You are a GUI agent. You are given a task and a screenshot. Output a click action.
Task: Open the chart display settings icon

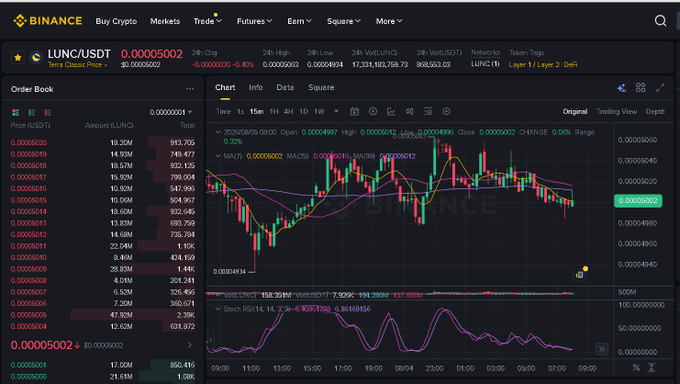(x=428, y=112)
